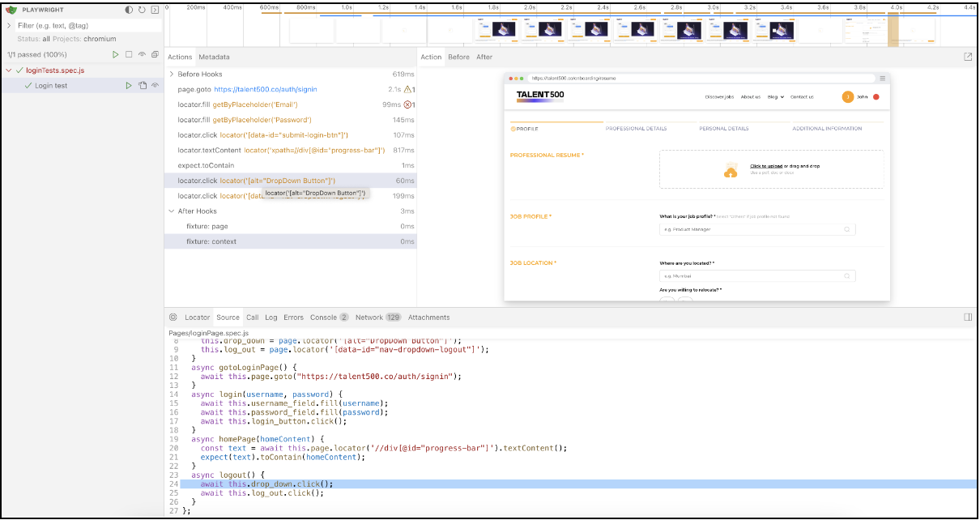Open snapshot in new window icon
The width and height of the screenshot is (980, 520).
click(968, 57)
